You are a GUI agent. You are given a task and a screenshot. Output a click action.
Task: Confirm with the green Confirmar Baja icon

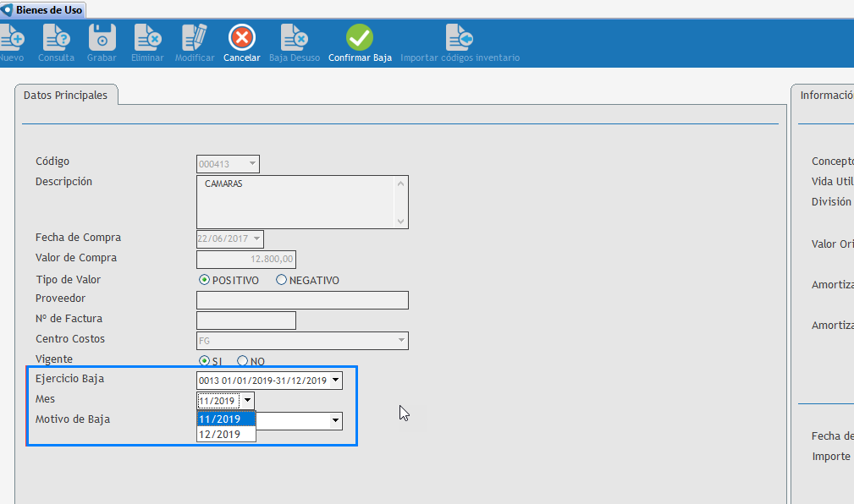tap(360, 38)
